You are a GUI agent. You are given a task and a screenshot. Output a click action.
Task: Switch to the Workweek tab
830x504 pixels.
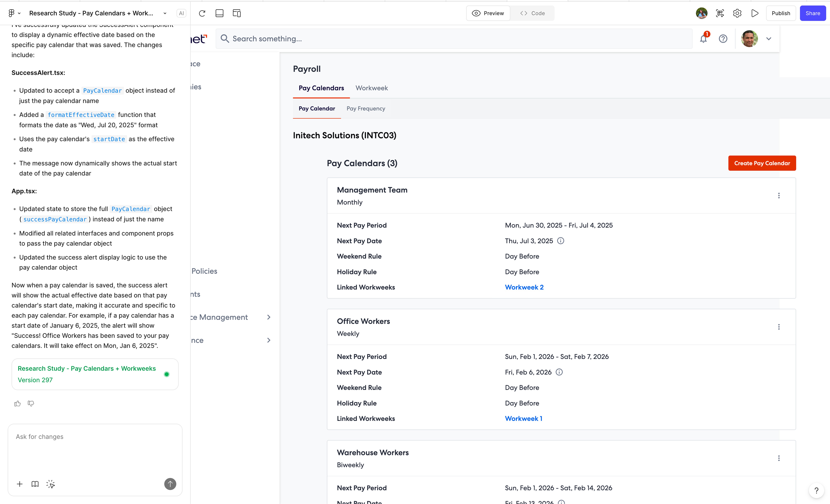click(372, 88)
